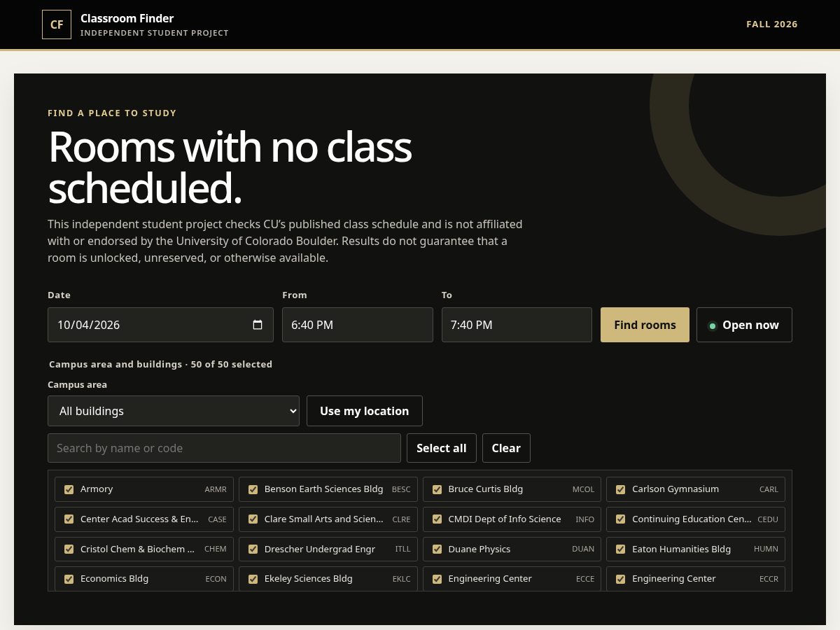Click the FALL 2026 term label
The image size is (840, 630).
point(772,24)
